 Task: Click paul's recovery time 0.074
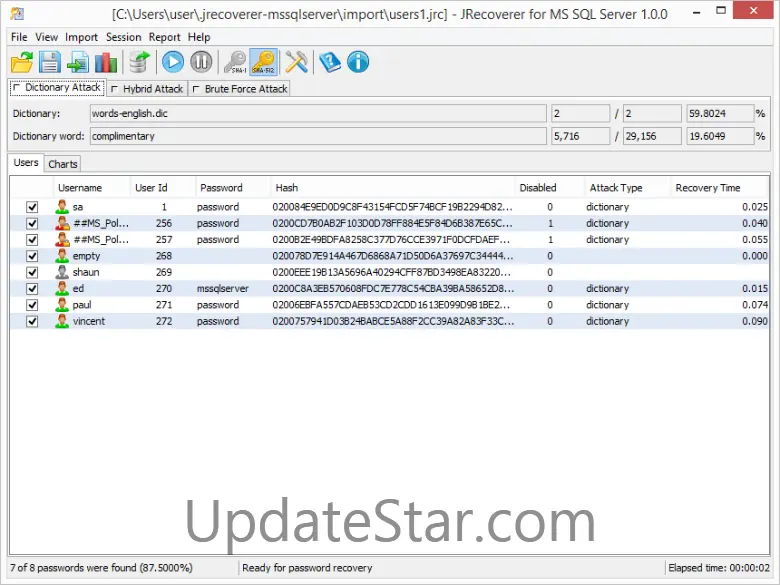(x=755, y=305)
